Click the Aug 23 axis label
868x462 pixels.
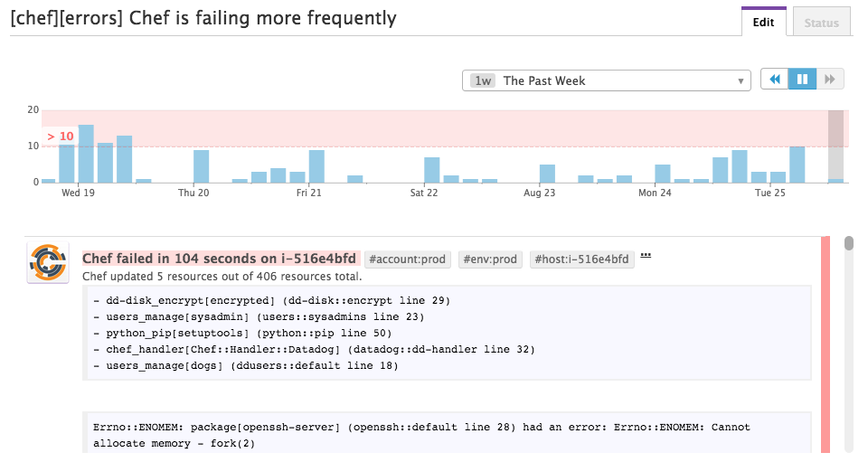point(539,193)
